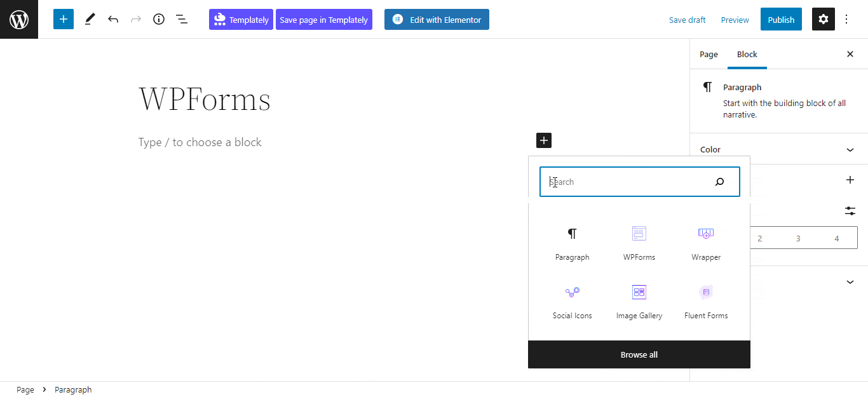This screenshot has width=868, height=397.
Task: Open the block inserter plus button in toolbar
Action: 64,19
